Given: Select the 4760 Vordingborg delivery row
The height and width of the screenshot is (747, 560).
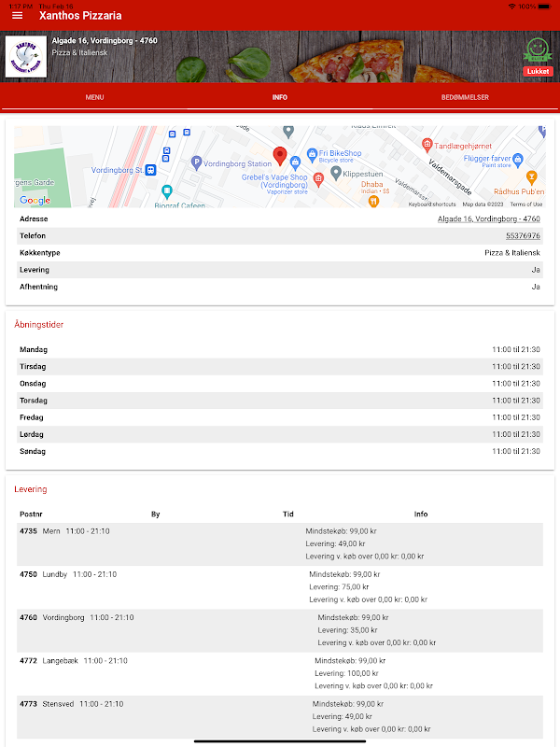Looking at the screenshot, I should [x=280, y=630].
